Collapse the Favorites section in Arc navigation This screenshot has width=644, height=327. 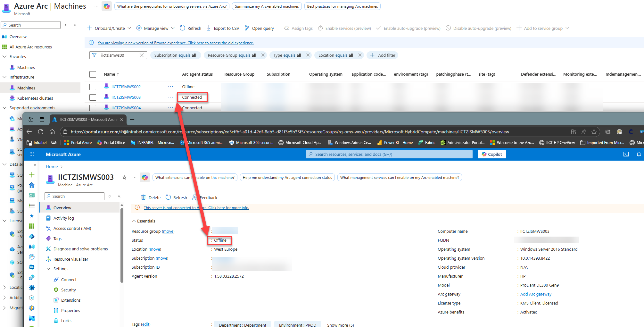click(4, 56)
